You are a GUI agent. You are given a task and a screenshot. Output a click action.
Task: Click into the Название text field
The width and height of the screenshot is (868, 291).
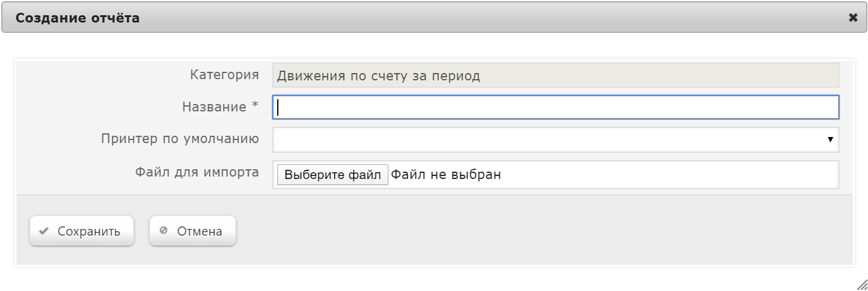556,107
